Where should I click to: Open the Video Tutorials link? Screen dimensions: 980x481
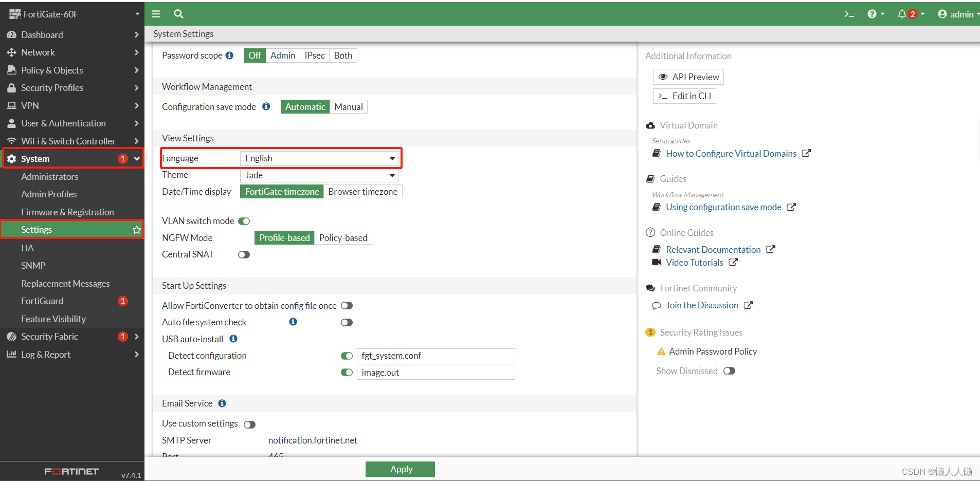[695, 263]
